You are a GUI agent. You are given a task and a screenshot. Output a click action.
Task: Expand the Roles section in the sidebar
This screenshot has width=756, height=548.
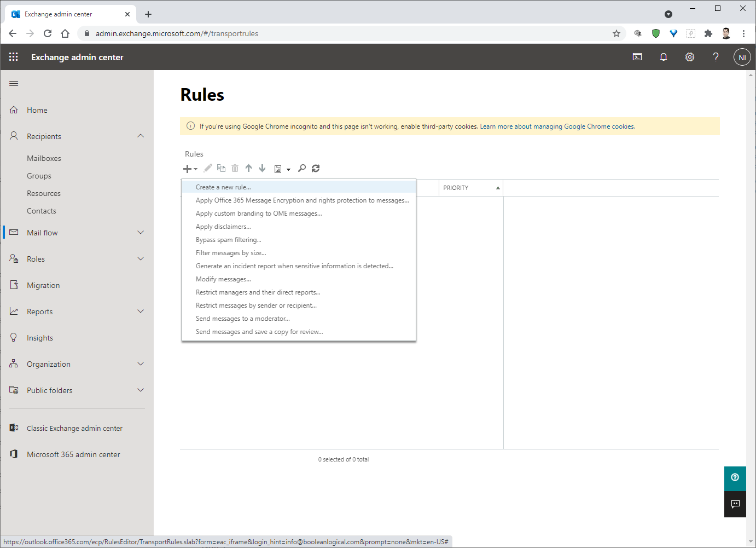[x=141, y=258]
